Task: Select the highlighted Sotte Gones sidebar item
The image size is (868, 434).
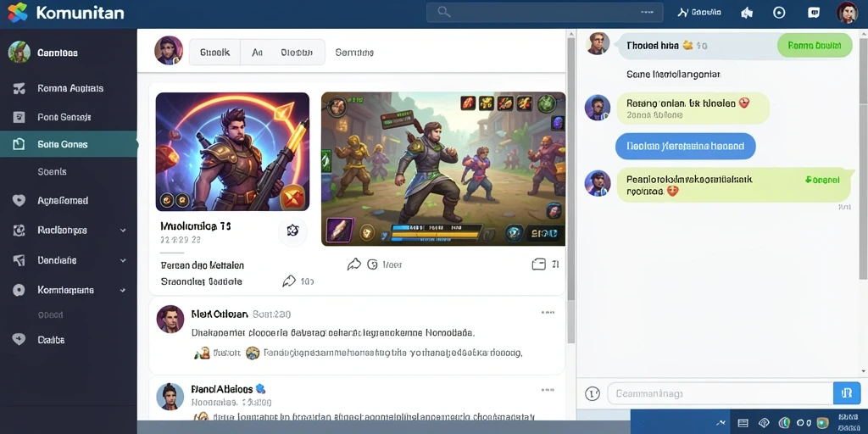Action: [x=69, y=144]
